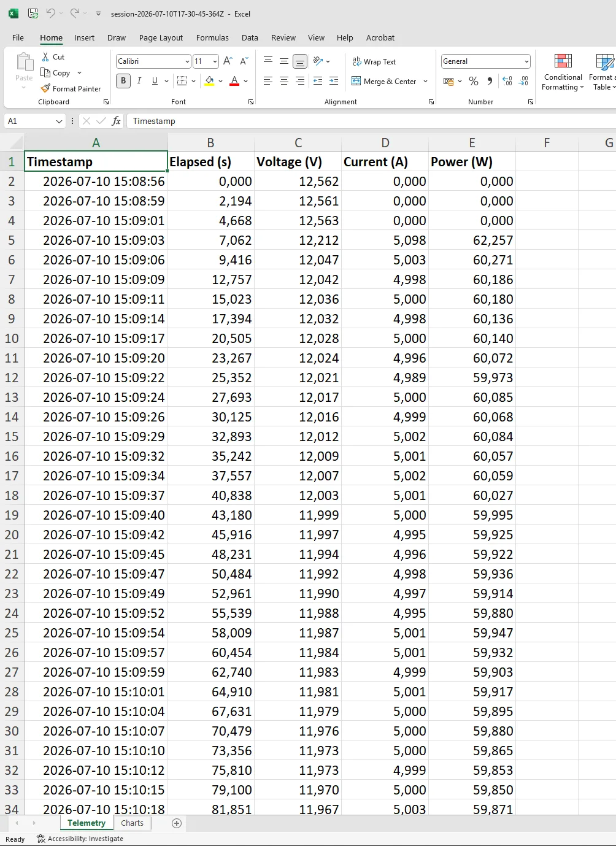Click Decrease Indent icon
616x846 pixels.
tap(318, 80)
